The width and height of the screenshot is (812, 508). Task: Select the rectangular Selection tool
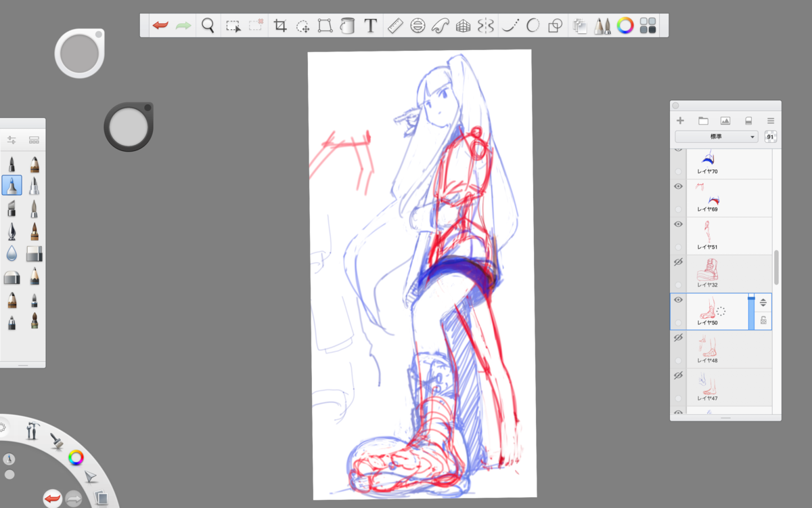[233, 26]
